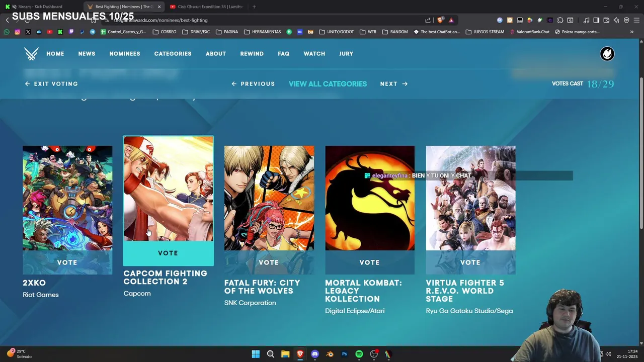Click the Mortal Kombat dragon logo artwork
Screen dimensions: 644x362
370,198
